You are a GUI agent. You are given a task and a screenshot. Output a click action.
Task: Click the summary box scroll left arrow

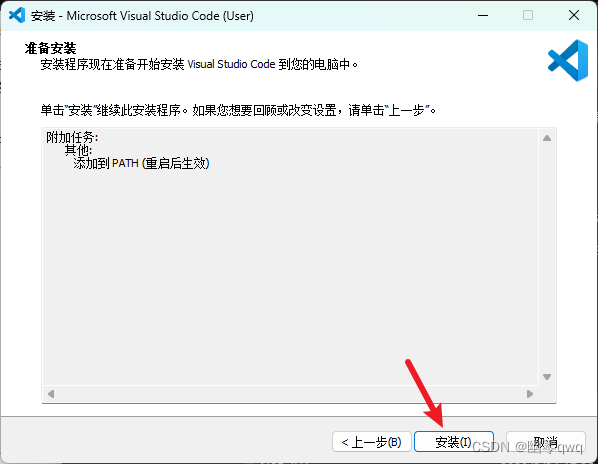(51, 394)
